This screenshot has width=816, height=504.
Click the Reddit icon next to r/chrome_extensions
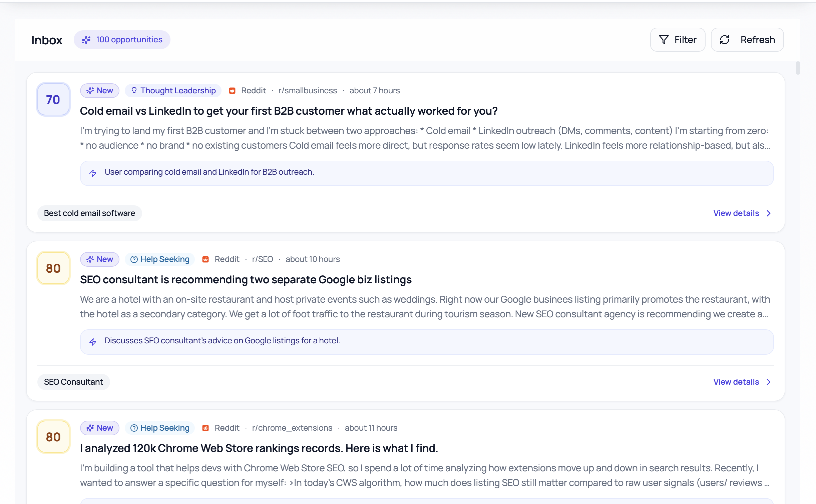tap(206, 428)
